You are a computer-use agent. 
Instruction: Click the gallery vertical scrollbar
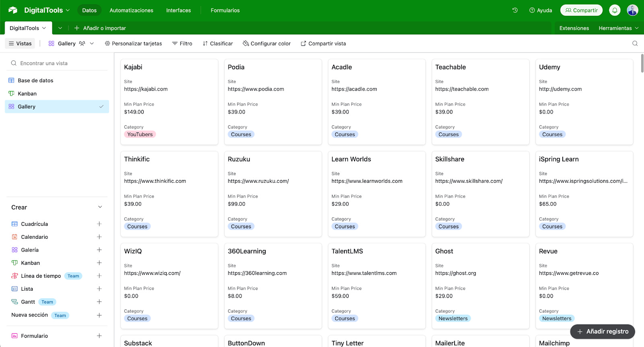pyautogui.click(x=642, y=63)
